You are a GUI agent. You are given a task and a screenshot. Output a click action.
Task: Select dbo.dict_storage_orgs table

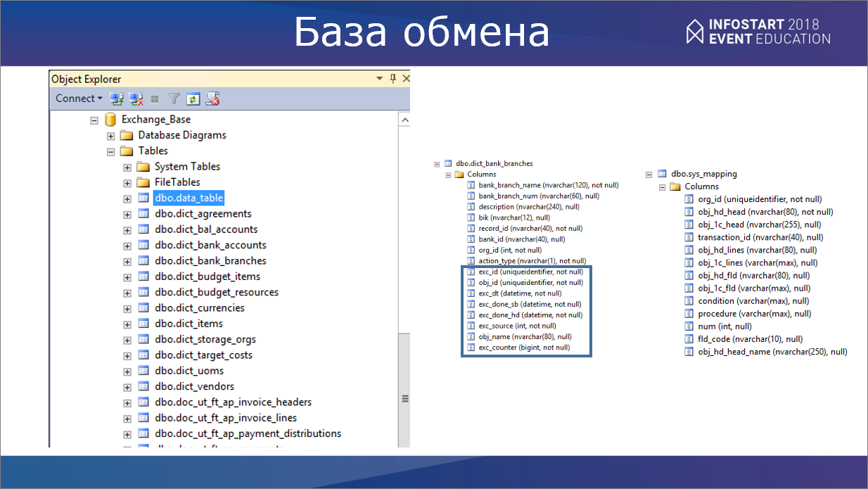click(x=205, y=340)
